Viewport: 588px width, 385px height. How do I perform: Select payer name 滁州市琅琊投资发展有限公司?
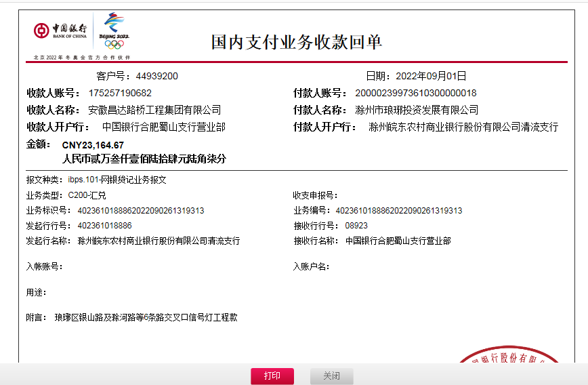[417, 110]
